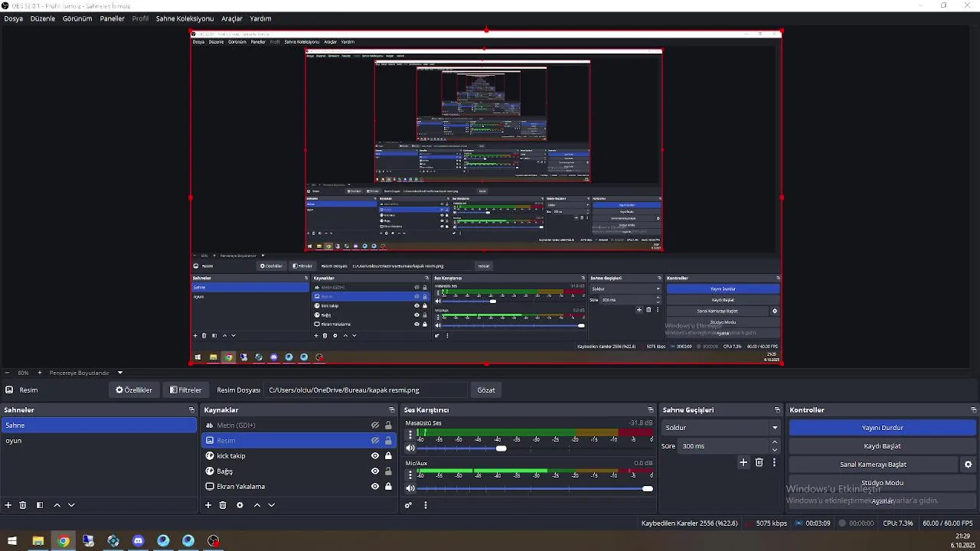Add a new scene with plus icon in Sahneler
This screenshot has height=551, width=980.
(x=8, y=505)
